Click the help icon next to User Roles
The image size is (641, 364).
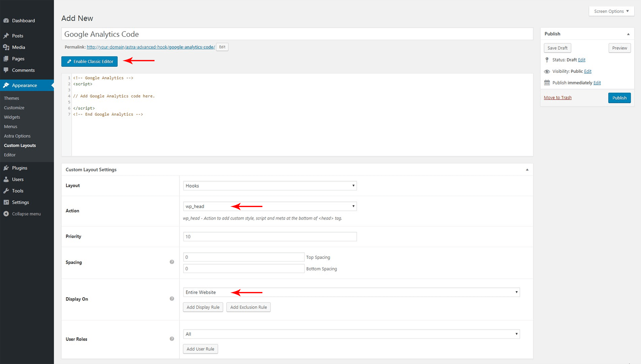(172, 339)
